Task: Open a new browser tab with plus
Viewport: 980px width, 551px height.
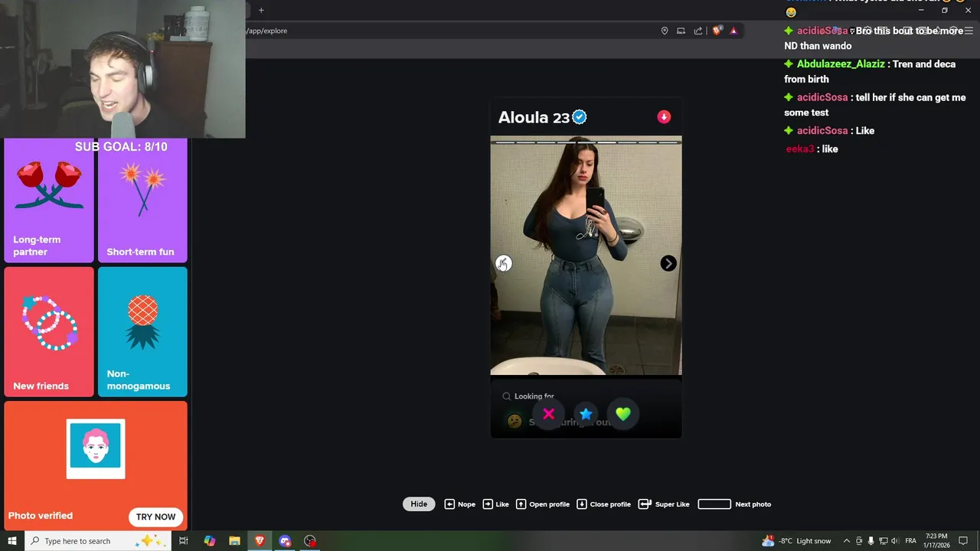Action: point(261,10)
